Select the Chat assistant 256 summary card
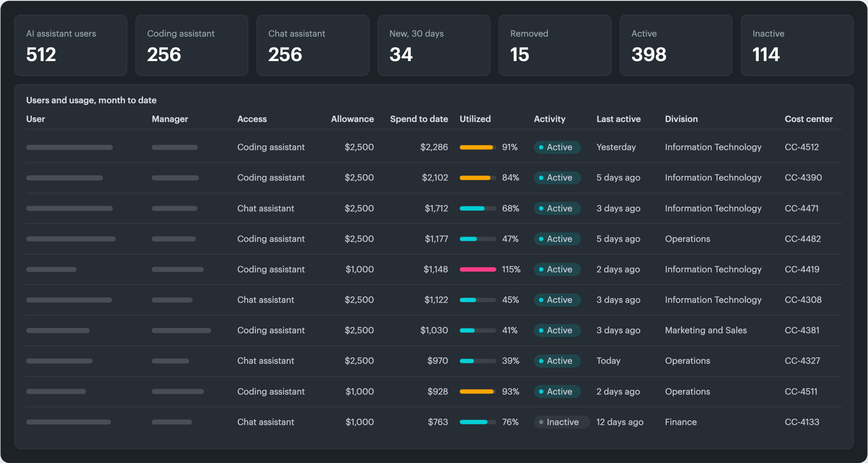868x463 pixels. (x=313, y=45)
